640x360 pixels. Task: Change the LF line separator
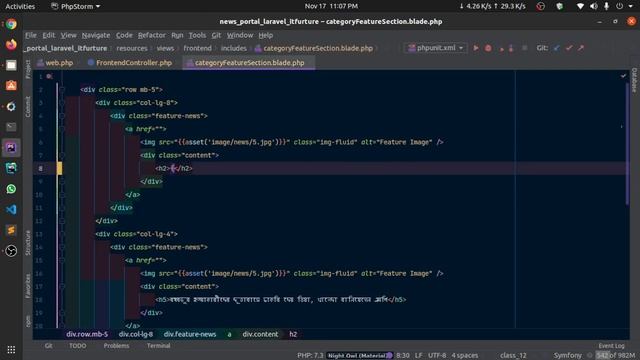(418, 355)
